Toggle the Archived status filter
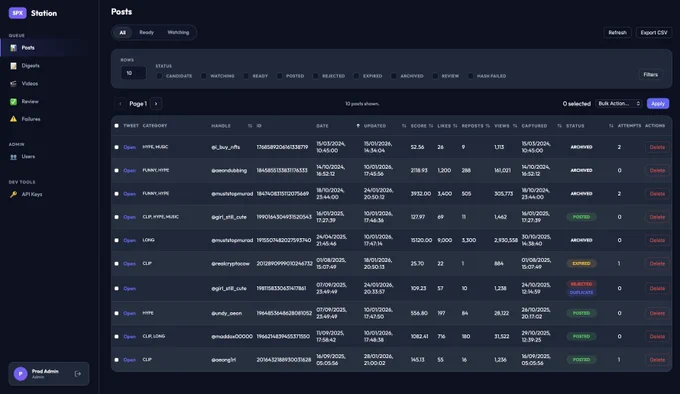The height and width of the screenshot is (394, 680). pyautogui.click(x=394, y=76)
